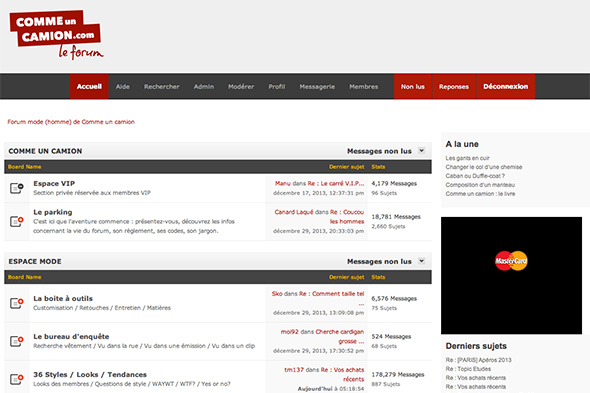
Task: Click the Comme un Camion forum logo
Action: pyautogui.click(x=56, y=35)
